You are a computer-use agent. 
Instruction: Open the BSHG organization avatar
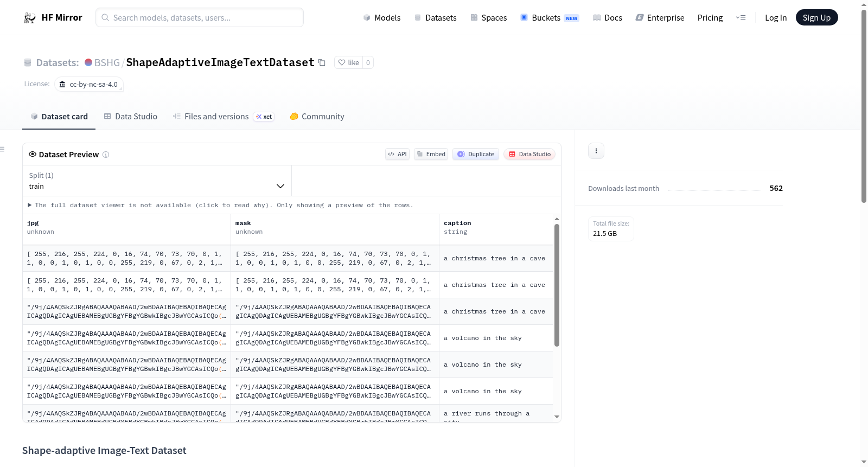click(x=88, y=62)
